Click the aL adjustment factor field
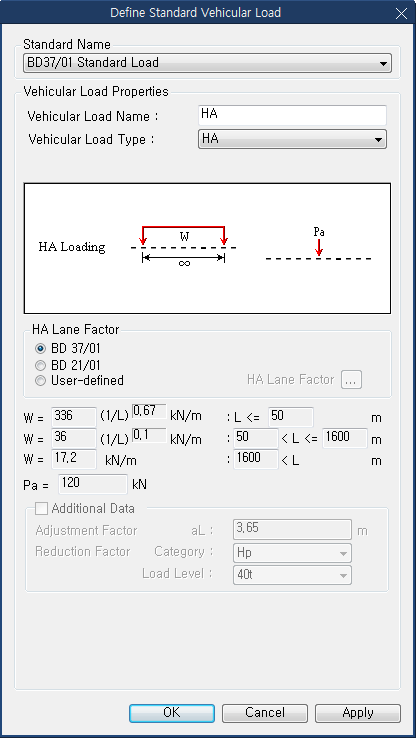This screenshot has height=738, width=416. pyautogui.click(x=292, y=529)
